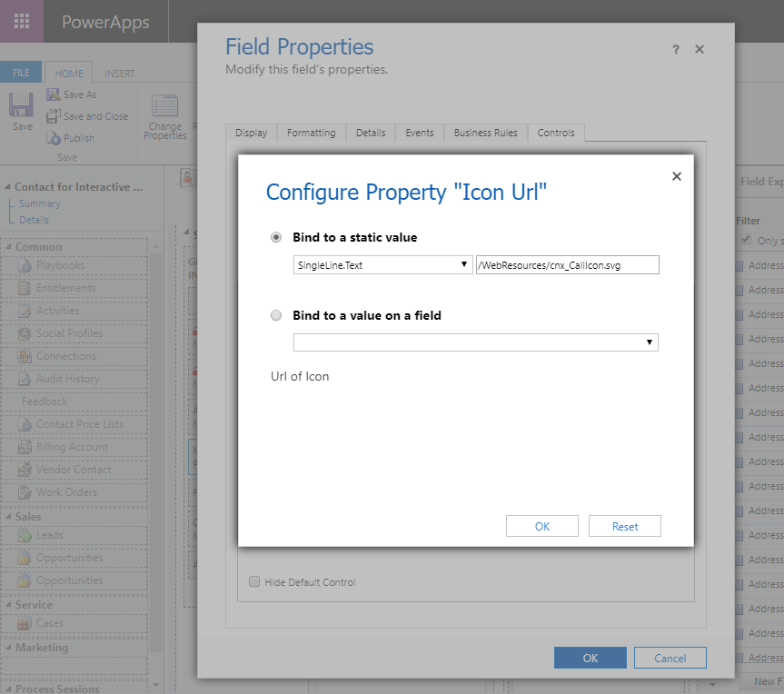Switch to the Controls tab
The width and height of the screenshot is (784, 694).
click(556, 133)
